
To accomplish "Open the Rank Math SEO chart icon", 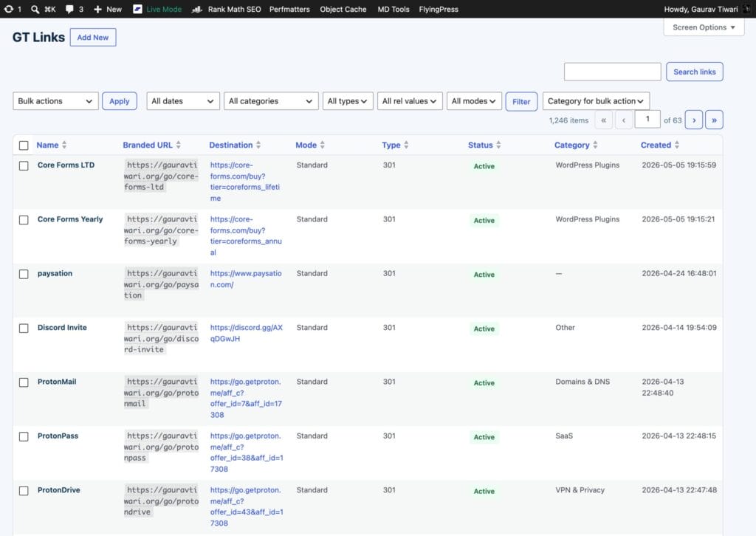I will [196, 9].
